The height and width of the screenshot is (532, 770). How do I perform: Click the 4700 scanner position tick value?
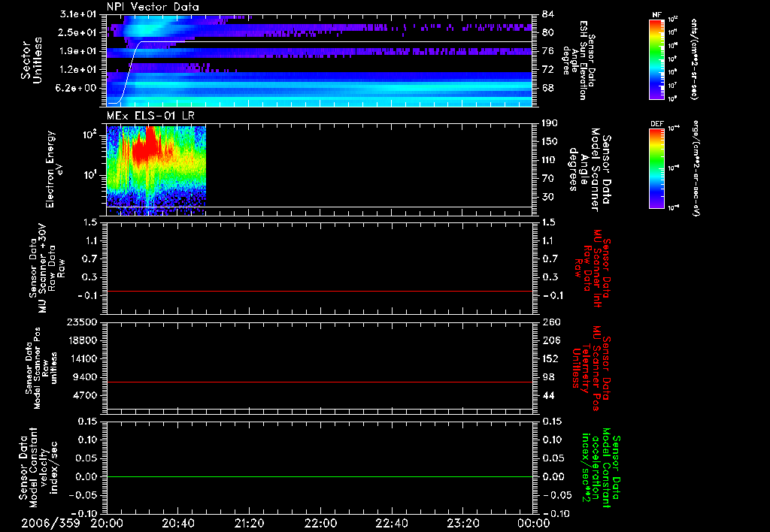83,395
